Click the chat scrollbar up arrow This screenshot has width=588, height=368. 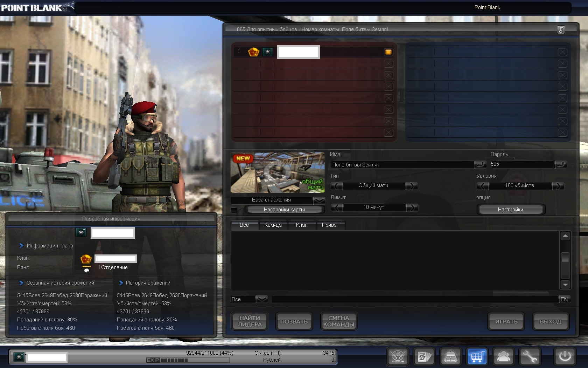[565, 236]
